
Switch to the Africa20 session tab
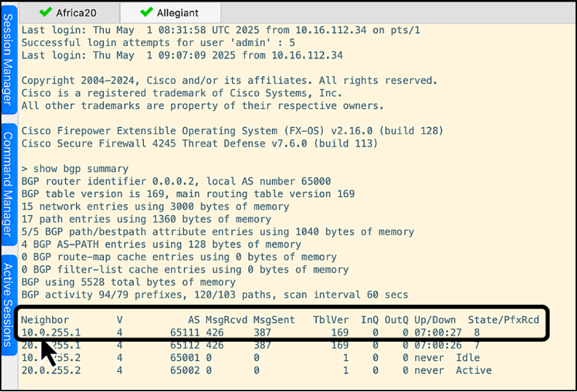click(x=69, y=13)
